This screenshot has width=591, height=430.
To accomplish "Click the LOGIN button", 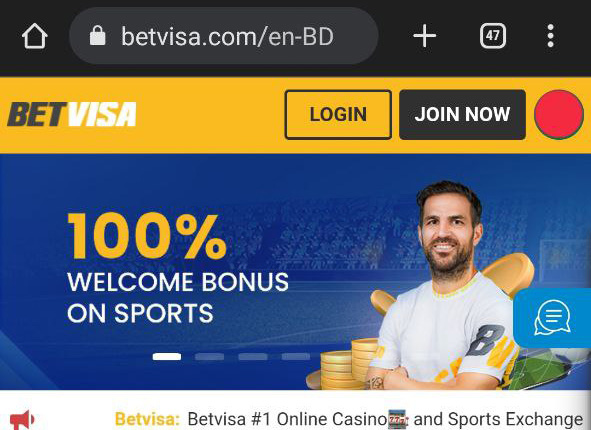I will pos(338,115).
